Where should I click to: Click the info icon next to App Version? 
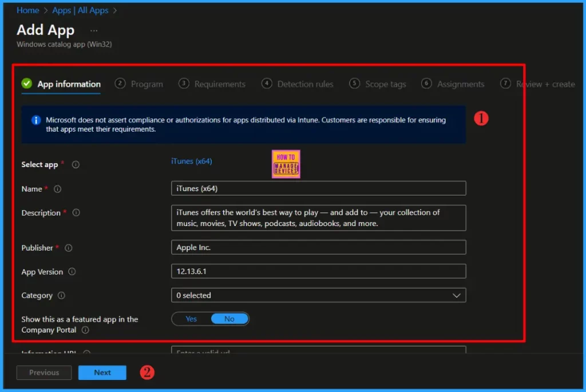pyautogui.click(x=72, y=272)
